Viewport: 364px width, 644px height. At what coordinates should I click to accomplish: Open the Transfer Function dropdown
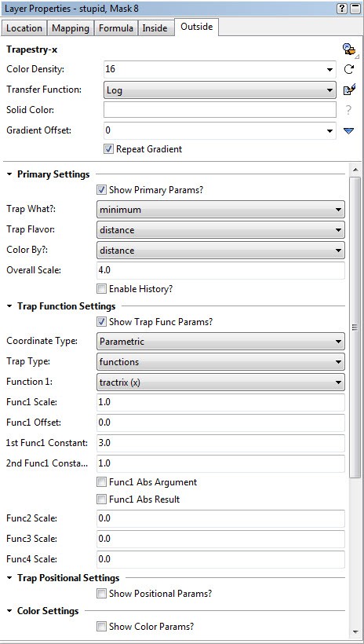(x=220, y=90)
